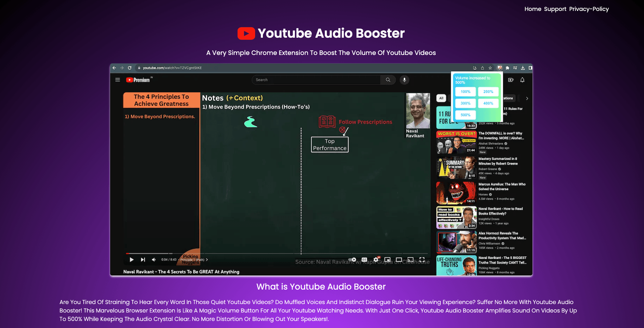Click the 'Youtube Audio Booster' page heading

click(x=331, y=33)
